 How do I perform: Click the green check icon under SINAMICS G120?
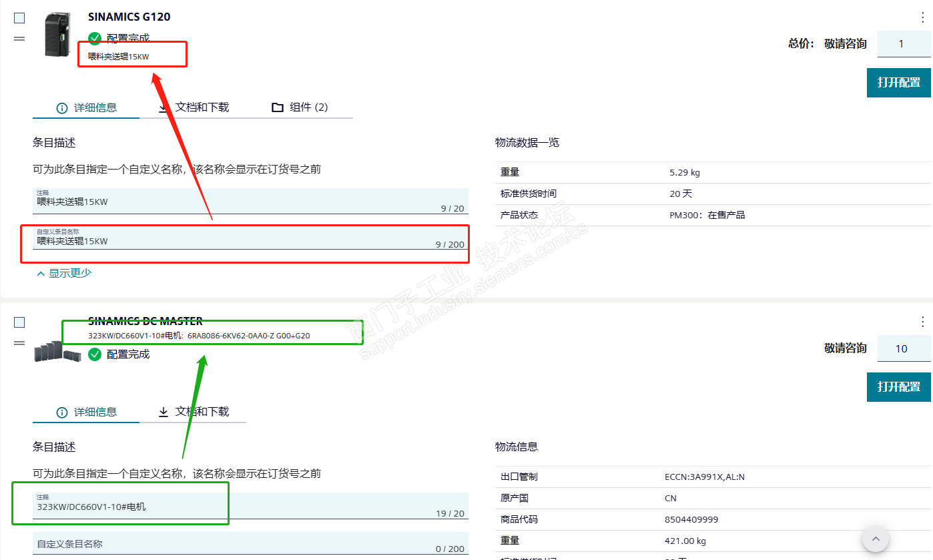pyautogui.click(x=95, y=38)
